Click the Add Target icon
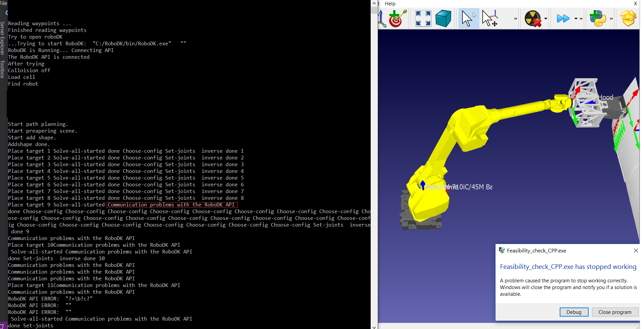 (397, 18)
